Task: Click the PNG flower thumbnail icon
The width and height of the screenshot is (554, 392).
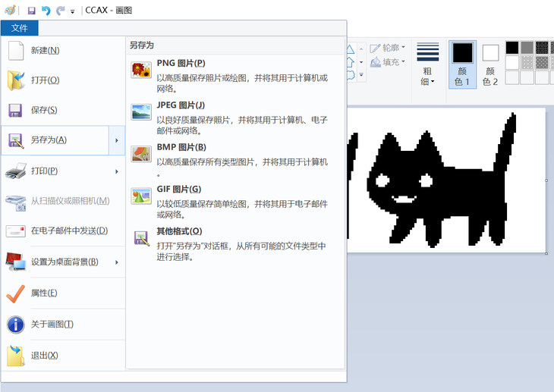Action: (x=141, y=70)
